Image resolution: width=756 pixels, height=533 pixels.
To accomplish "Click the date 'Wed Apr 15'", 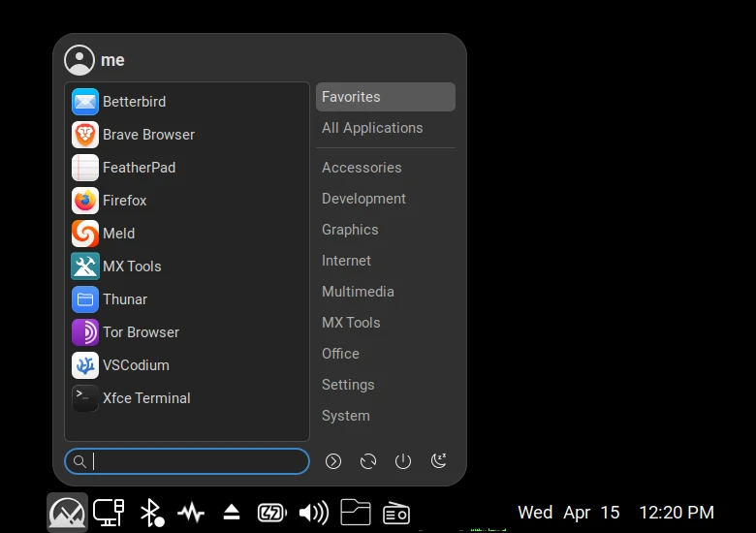I will point(568,513).
